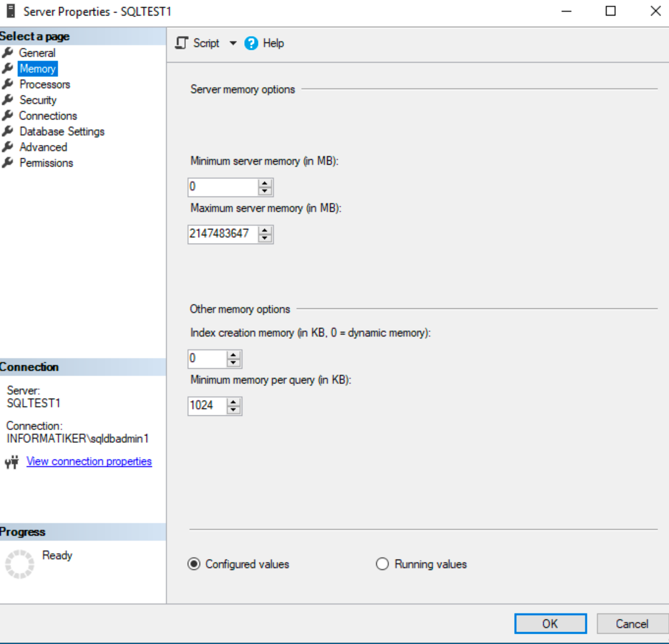Increase the Index creation memory value
The image size is (669, 644).
(x=234, y=355)
